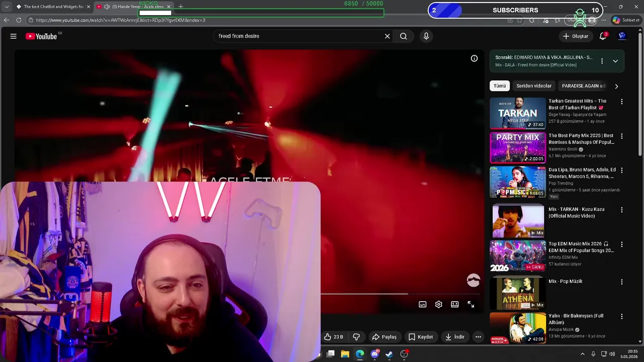Image resolution: width=644 pixels, height=362 pixels.
Task: Open options for Best Party Mix 2025
Action: [x=622, y=136]
